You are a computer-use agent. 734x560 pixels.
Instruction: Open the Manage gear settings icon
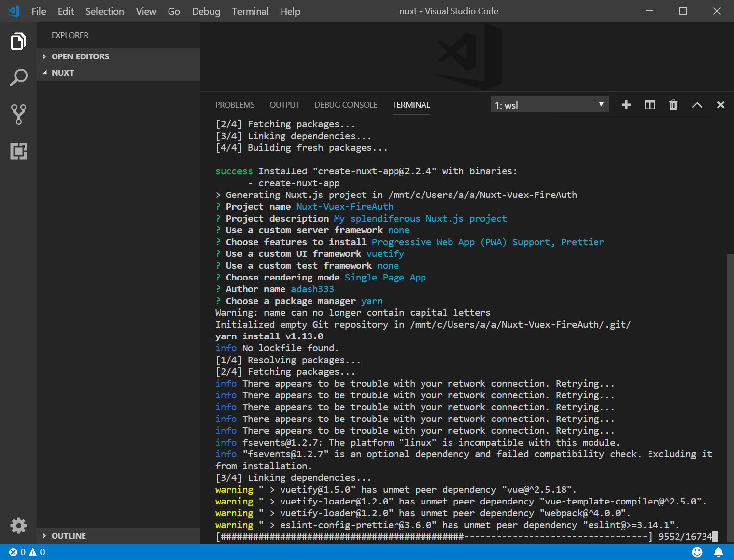[x=18, y=526]
